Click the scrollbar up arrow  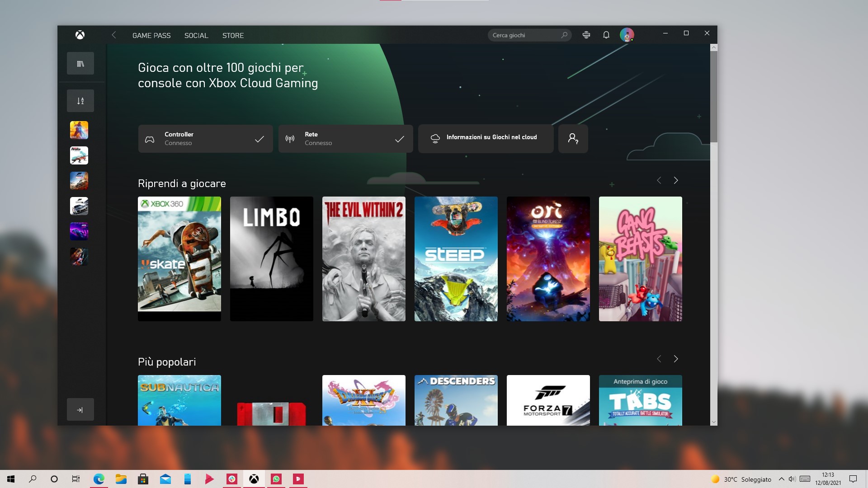pyautogui.click(x=714, y=47)
